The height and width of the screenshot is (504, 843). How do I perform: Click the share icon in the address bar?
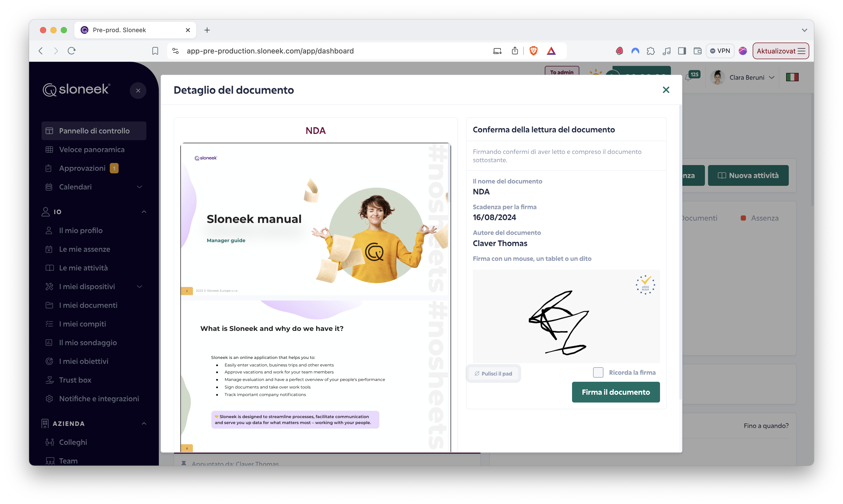point(515,51)
